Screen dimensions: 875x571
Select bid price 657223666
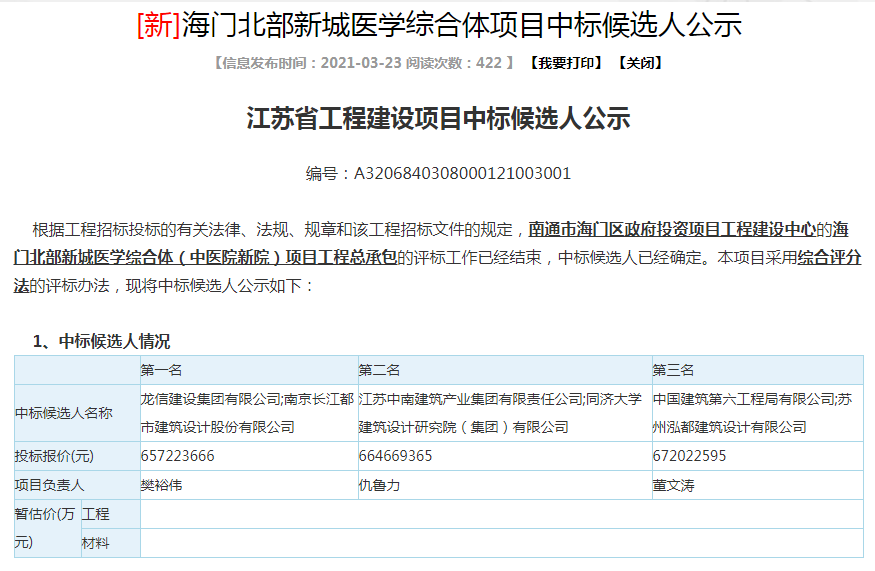pos(177,456)
